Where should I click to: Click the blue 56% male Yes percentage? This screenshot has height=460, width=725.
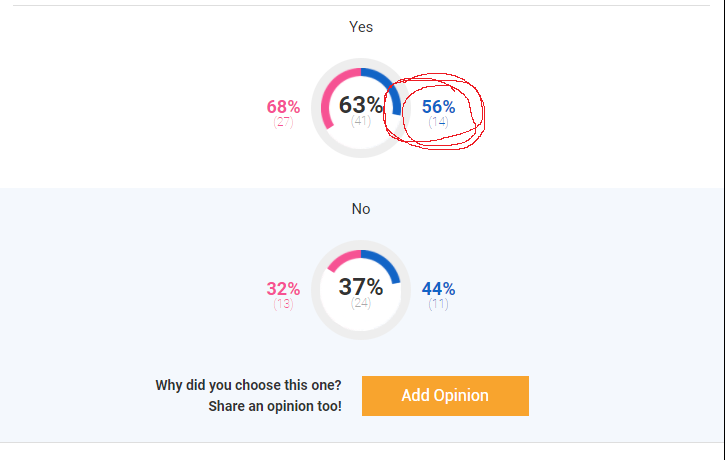(438, 107)
